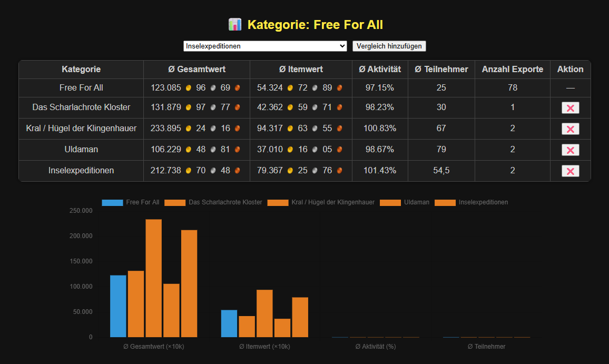Click the Vergleich hinzufügen button

point(389,46)
